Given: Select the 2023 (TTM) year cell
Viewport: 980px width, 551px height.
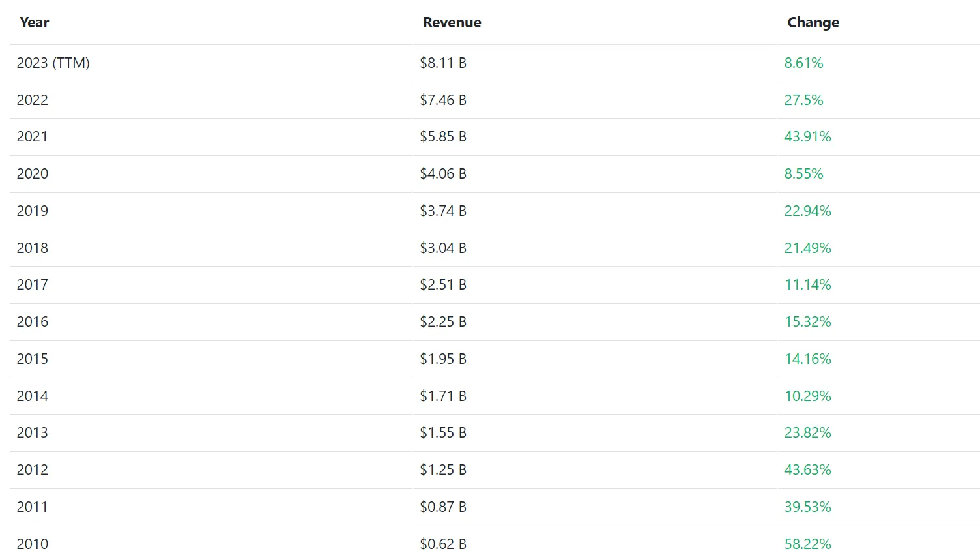Looking at the screenshot, I should pyautogui.click(x=53, y=63).
